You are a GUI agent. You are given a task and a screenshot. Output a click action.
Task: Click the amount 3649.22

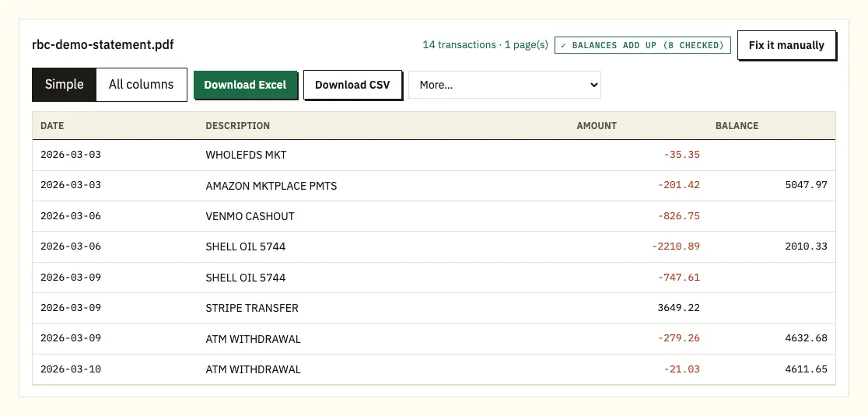pyautogui.click(x=679, y=308)
